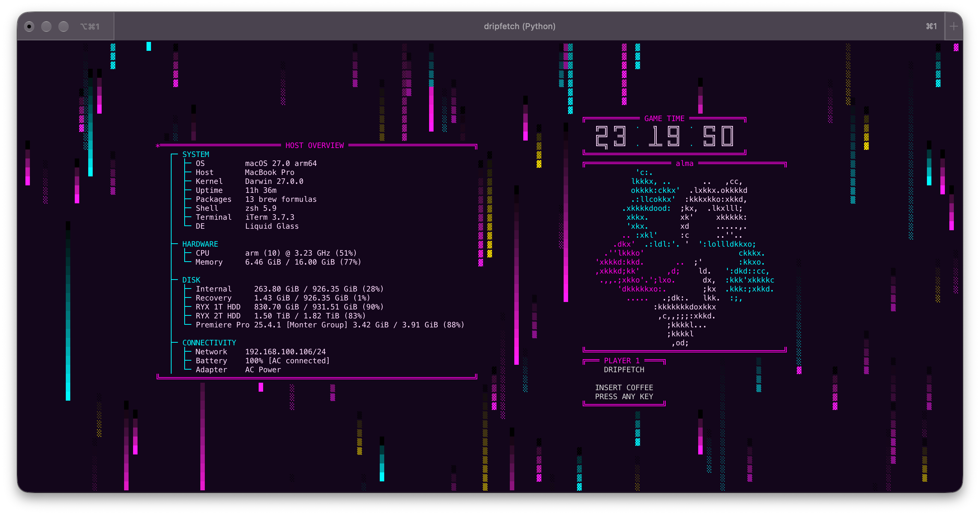This screenshot has width=980, height=515.
Task: Click the Adapter value AC Power
Action: click(263, 370)
